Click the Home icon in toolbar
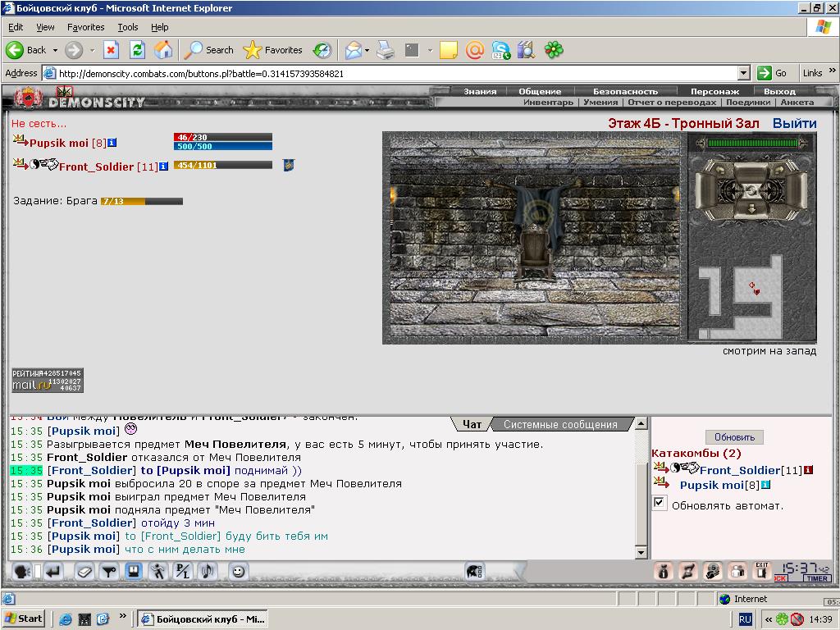 [x=163, y=50]
